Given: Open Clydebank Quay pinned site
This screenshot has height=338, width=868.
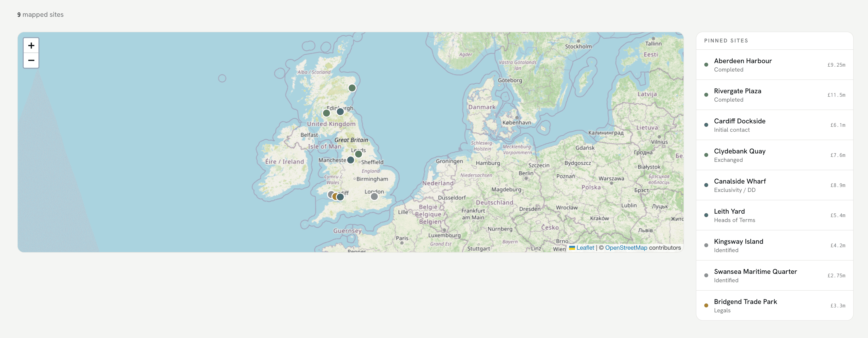Looking at the screenshot, I should pyautogui.click(x=774, y=155).
